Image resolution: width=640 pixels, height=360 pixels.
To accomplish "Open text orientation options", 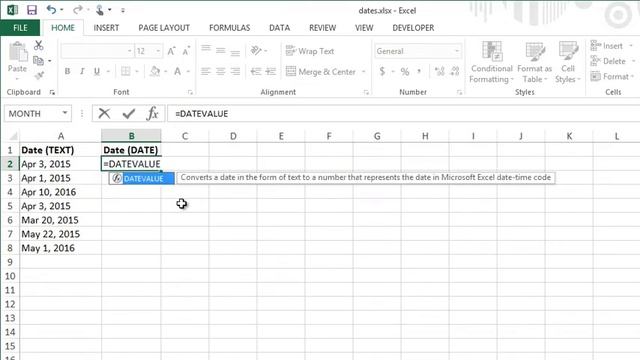I will point(256,51).
